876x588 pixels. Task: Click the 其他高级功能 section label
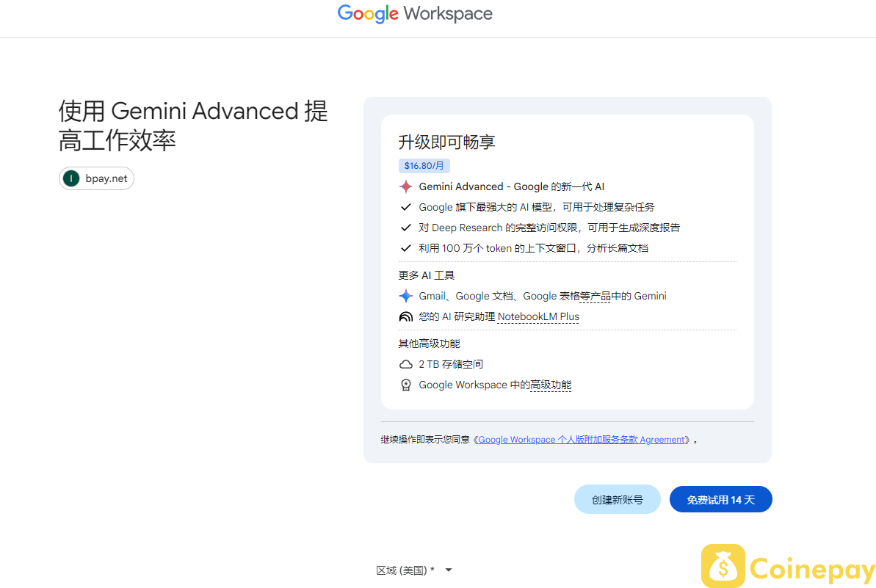429,344
